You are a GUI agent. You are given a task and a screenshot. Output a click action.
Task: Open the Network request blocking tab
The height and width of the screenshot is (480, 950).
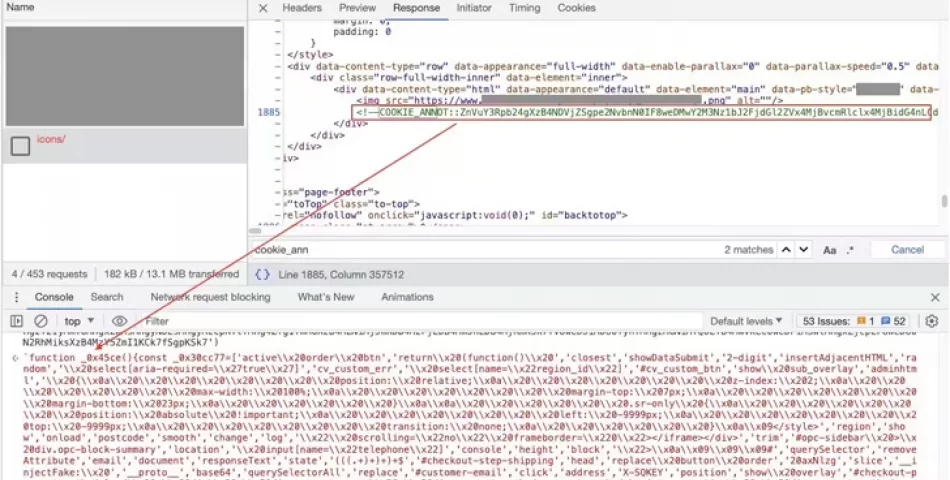[210, 297]
